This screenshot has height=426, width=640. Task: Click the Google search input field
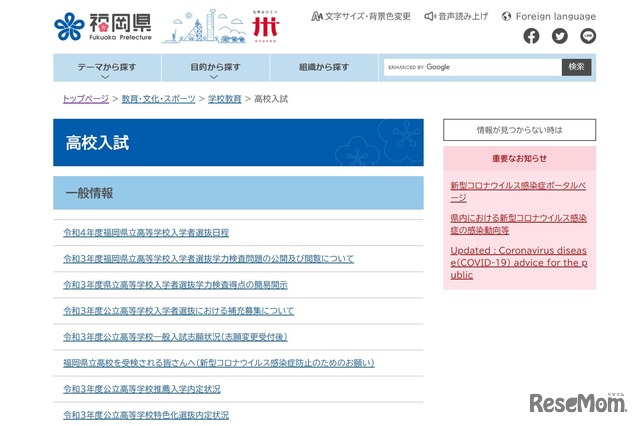[x=474, y=67]
